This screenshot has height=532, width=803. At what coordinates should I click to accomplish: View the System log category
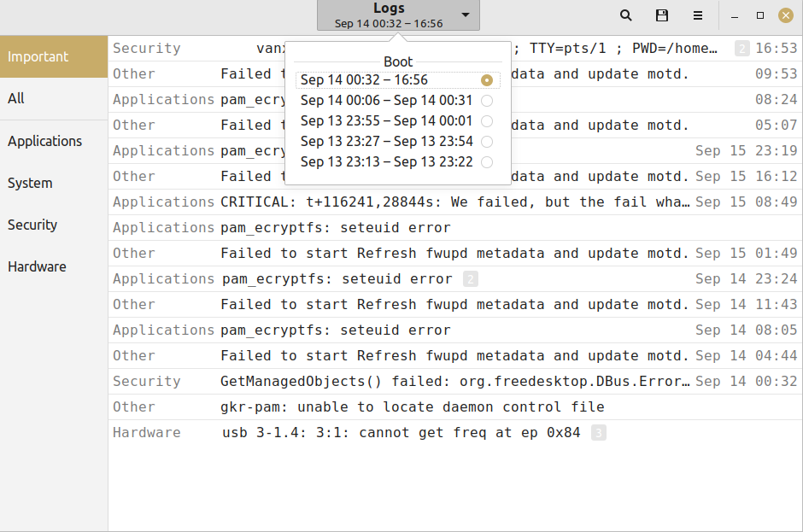tap(29, 183)
